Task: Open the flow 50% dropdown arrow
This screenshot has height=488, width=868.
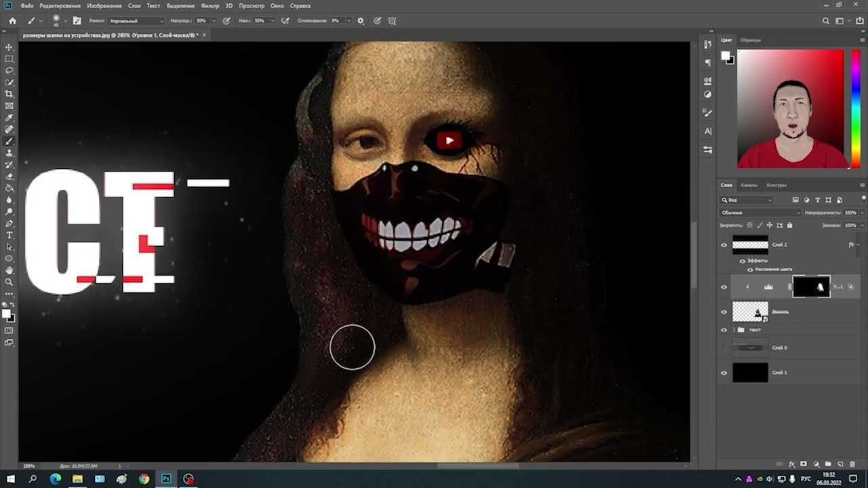Action: click(274, 21)
